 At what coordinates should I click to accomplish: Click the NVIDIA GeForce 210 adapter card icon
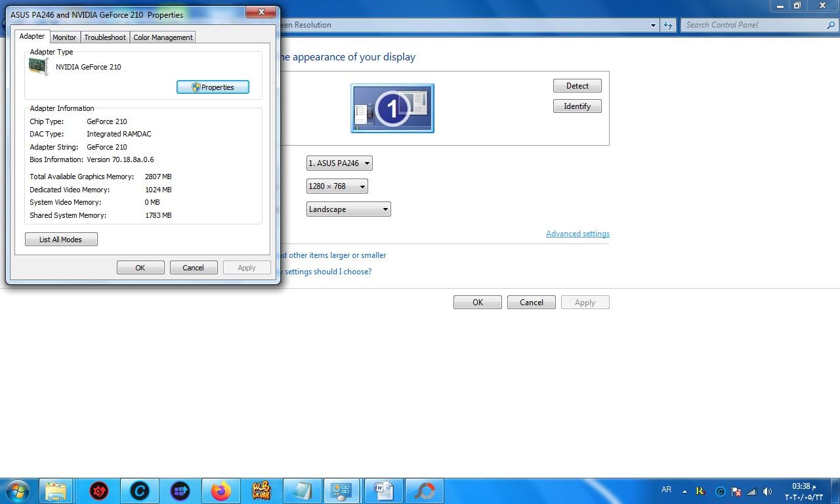tap(39, 66)
